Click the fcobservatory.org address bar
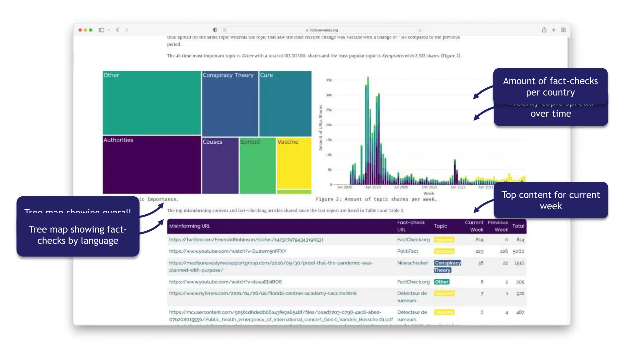The height and width of the screenshot is (362, 644). point(323,30)
